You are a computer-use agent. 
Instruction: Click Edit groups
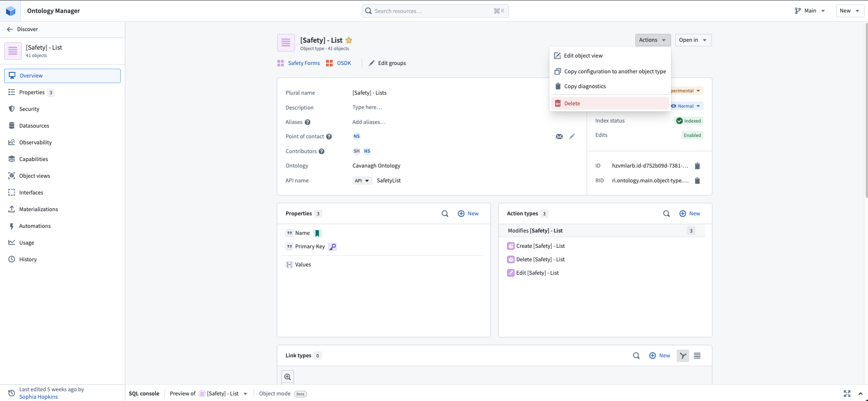(x=387, y=63)
